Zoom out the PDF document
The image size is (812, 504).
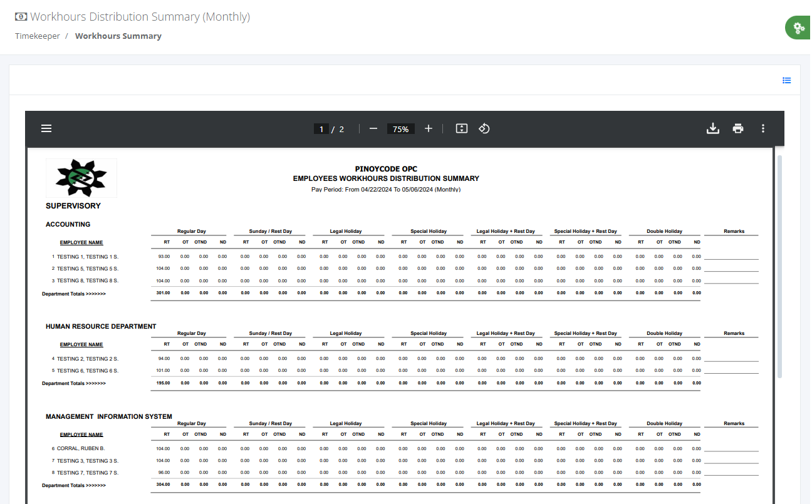coord(373,128)
